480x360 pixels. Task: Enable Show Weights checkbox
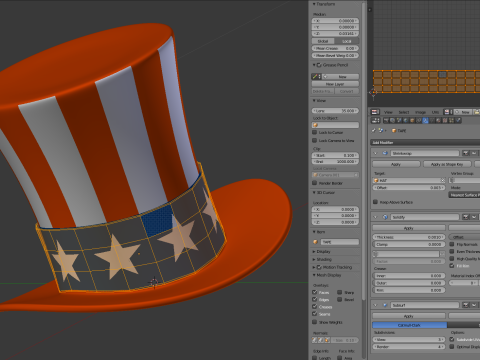[314, 322]
